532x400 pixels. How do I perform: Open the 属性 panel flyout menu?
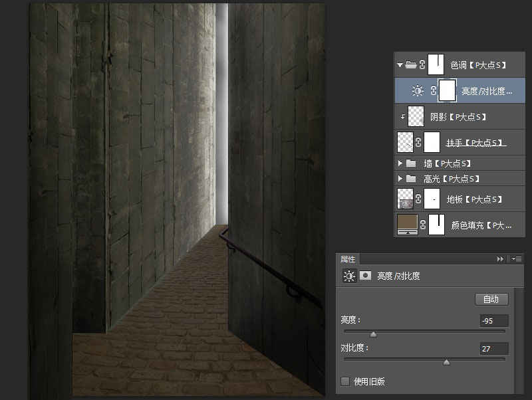click(517, 259)
